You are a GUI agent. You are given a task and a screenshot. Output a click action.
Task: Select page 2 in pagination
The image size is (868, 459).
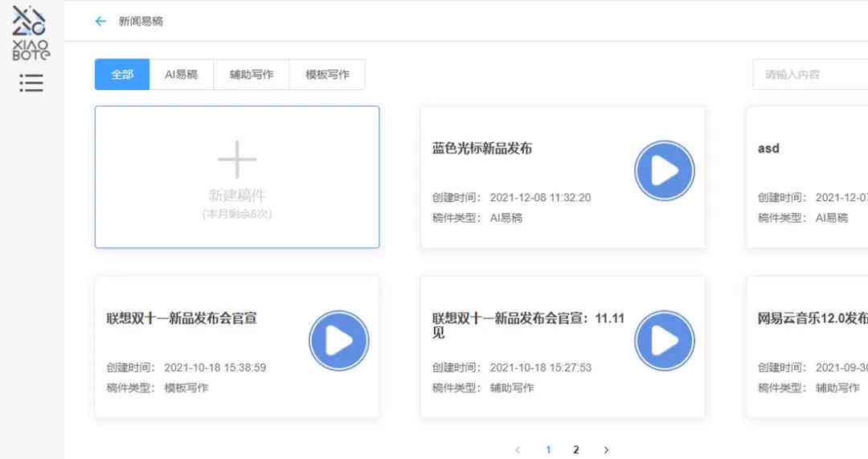(x=576, y=449)
